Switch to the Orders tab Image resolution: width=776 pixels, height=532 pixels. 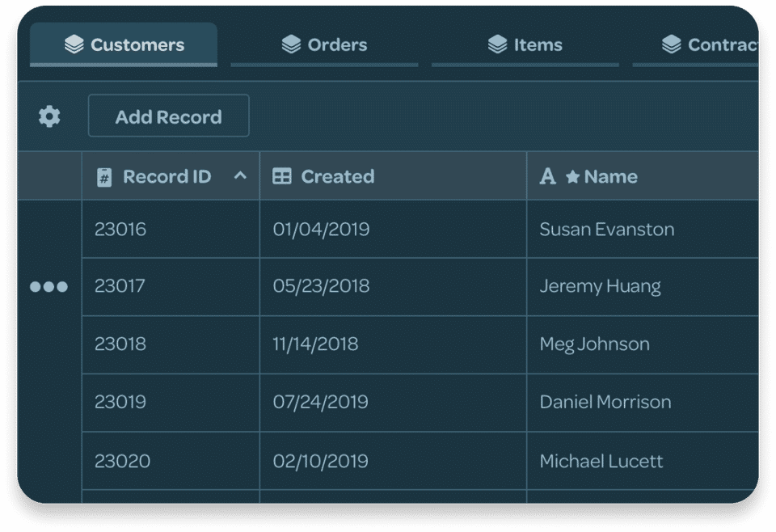coord(324,45)
